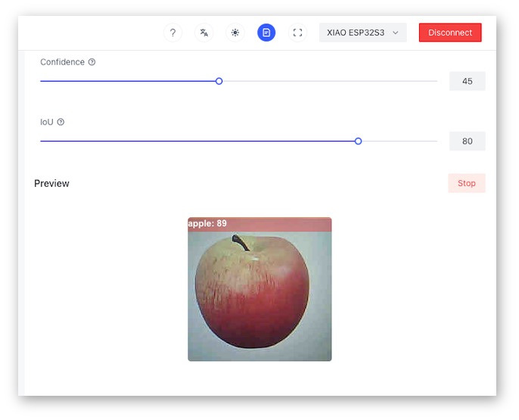This screenshot has width=519, height=420.
Task: Click the IoU help info icon
Action: 61,122
